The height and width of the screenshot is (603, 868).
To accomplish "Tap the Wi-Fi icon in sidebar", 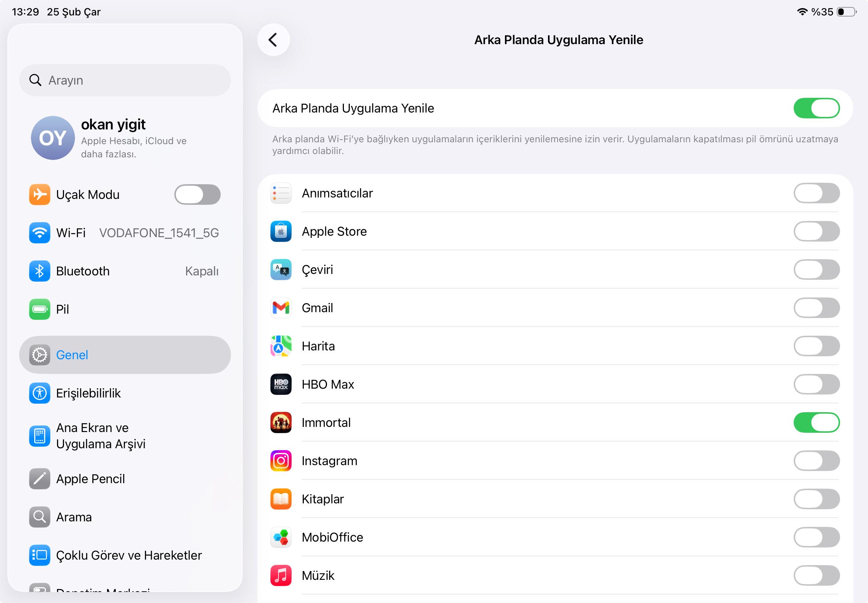I will (40, 233).
